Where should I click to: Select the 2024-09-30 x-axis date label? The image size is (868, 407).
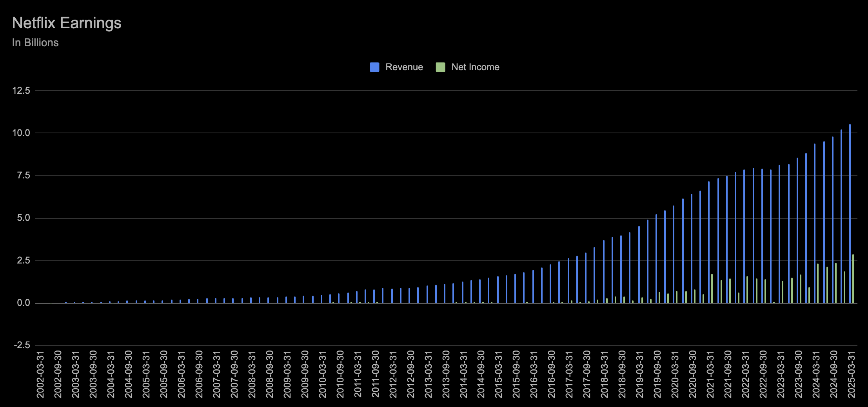[x=834, y=374]
